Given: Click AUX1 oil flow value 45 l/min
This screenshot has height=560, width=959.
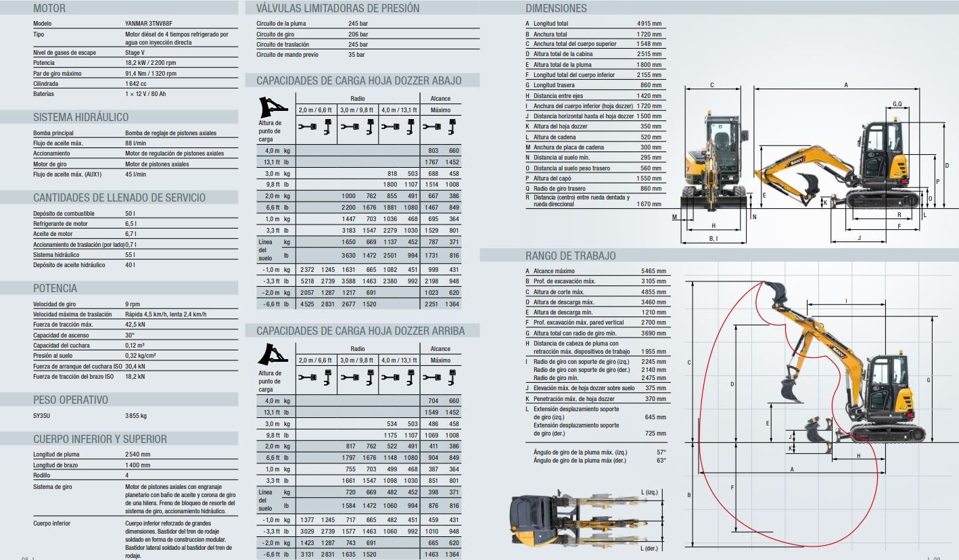Looking at the screenshot, I should 136,174.
